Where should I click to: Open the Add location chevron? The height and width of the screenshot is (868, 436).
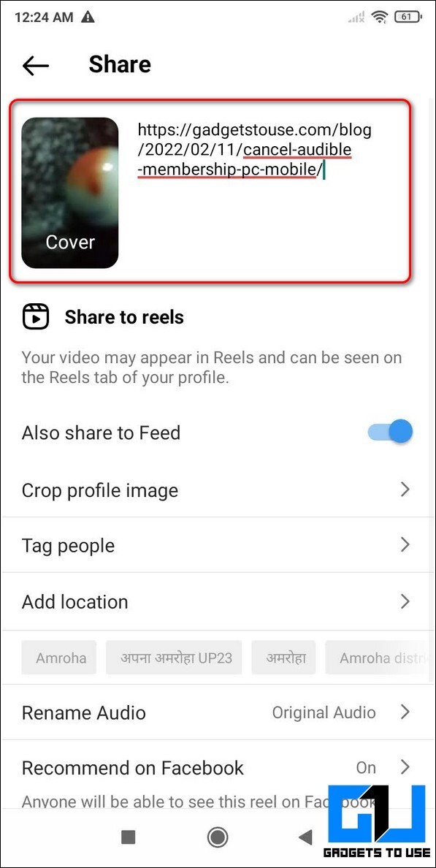tap(405, 601)
